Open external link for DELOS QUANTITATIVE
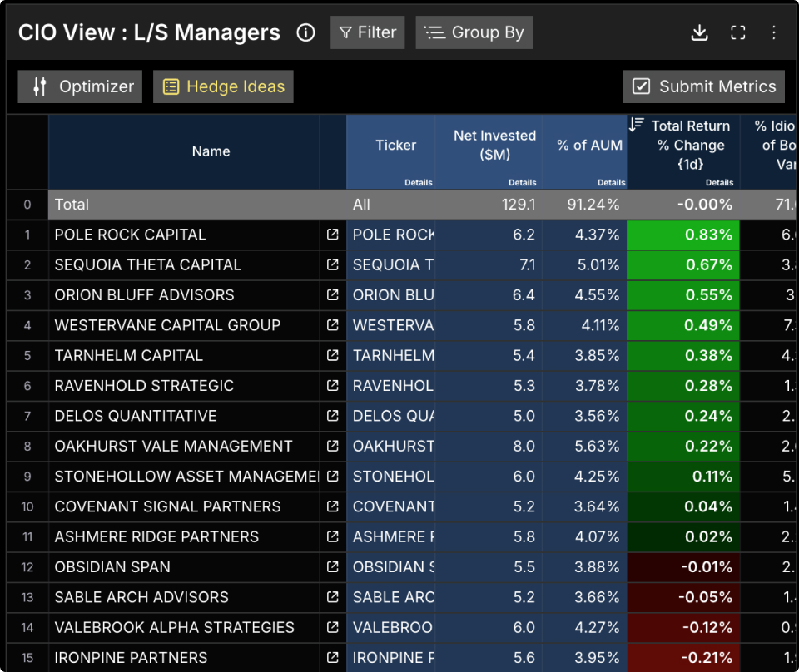The width and height of the screenshot is (799, 672). pos(333,415)
